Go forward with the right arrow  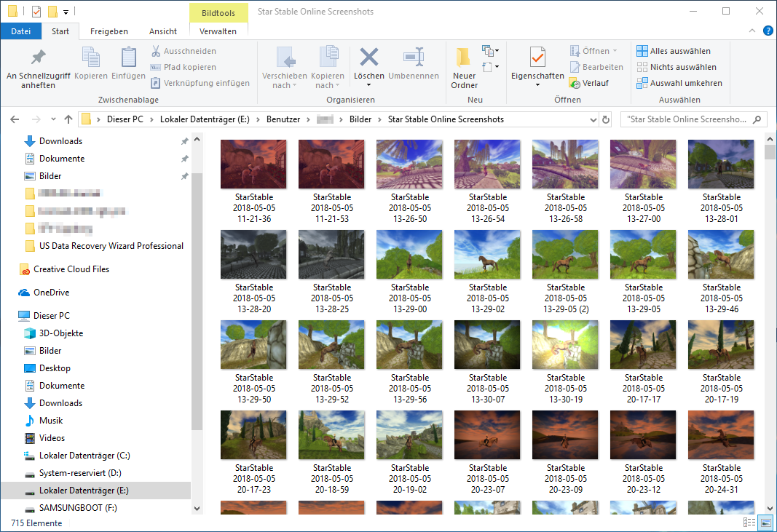click(x=36, y=119)
